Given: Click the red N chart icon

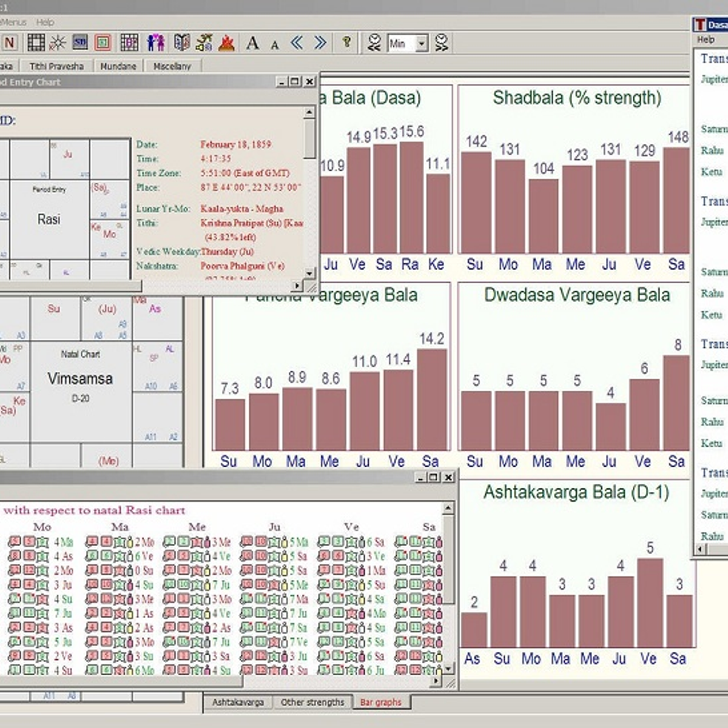Looking at the screenshot, I should (x=10, y=43).
